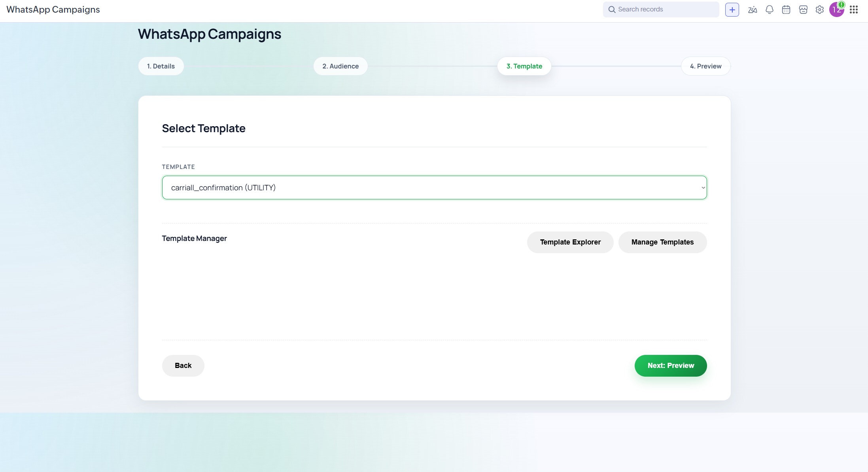Go to the 1. Details step
The image size is (868, 472).
161,66
